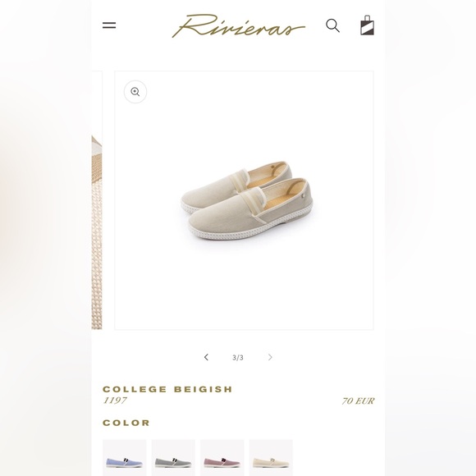Open the hamburger navigation menu
The image size is (476, 476).
click(x=109, y=25)
